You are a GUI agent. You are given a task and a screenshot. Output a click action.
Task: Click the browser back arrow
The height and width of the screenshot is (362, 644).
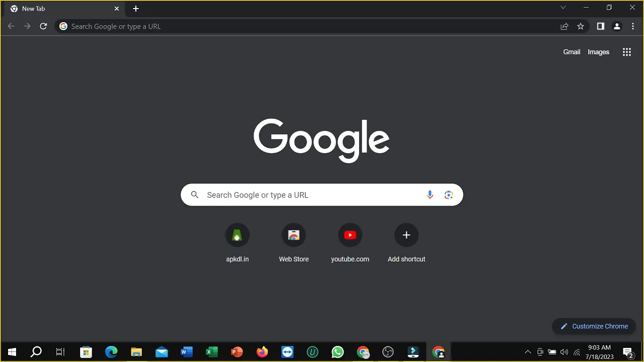click(x=11, y=26)
